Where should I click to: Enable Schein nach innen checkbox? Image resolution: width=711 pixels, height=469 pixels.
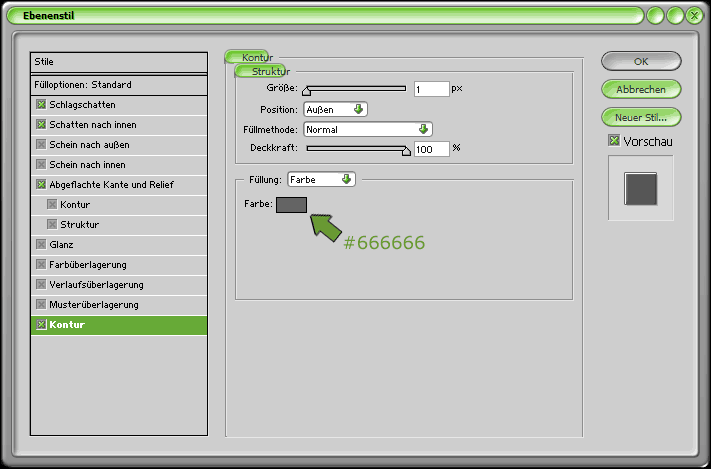41,165
